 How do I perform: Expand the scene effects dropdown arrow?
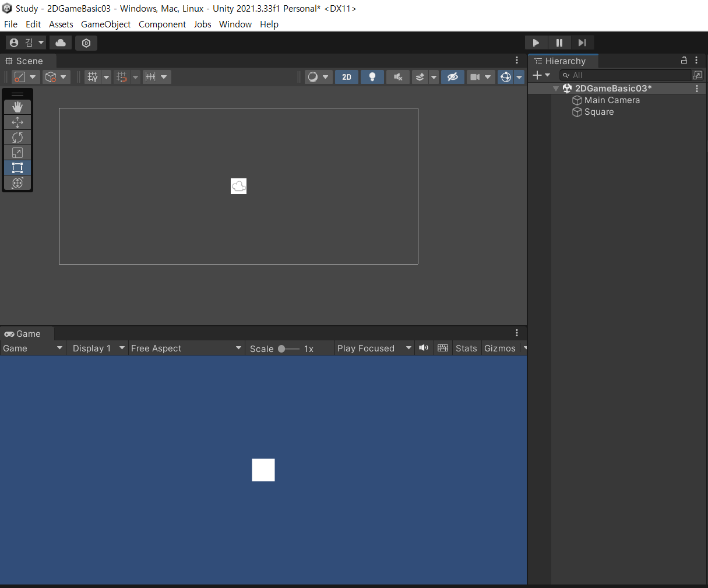click(x=434, y=77)
